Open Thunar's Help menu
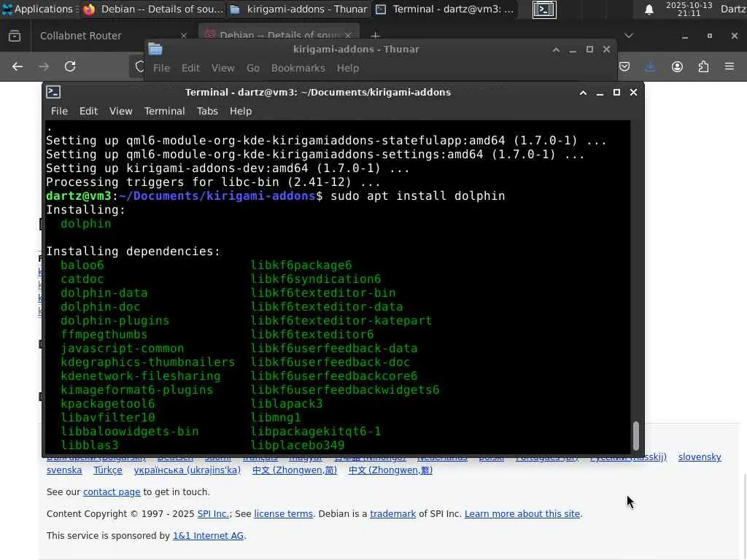The width and height of the screenshot is (747, 560). (348, 68)
